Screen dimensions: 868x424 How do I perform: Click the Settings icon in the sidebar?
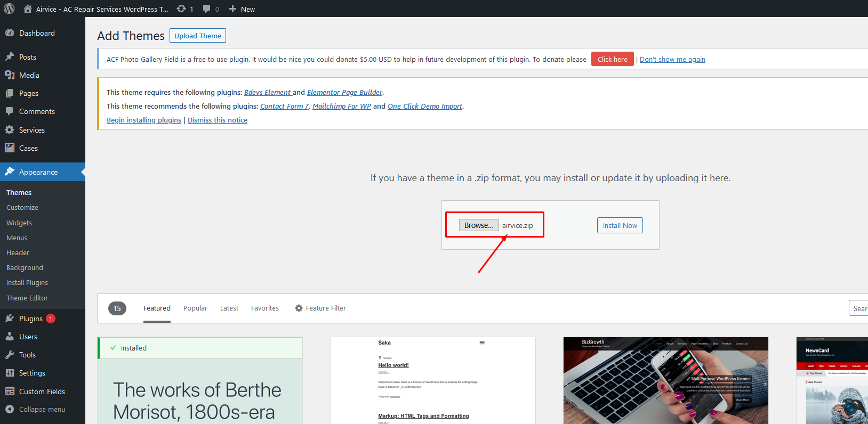pyautogui.click(x=10, y=373)
